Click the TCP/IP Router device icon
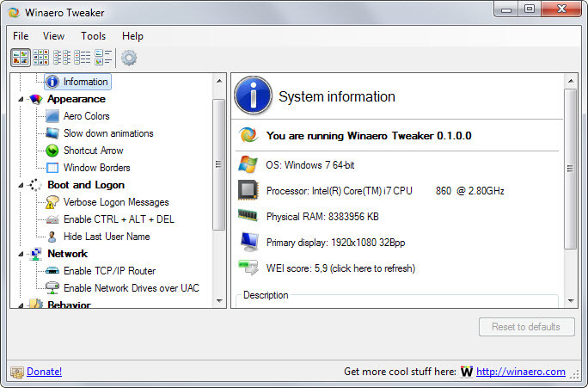The height and width of the screenshot is (388, 588). pyautogui.click(x=52, y=271)
